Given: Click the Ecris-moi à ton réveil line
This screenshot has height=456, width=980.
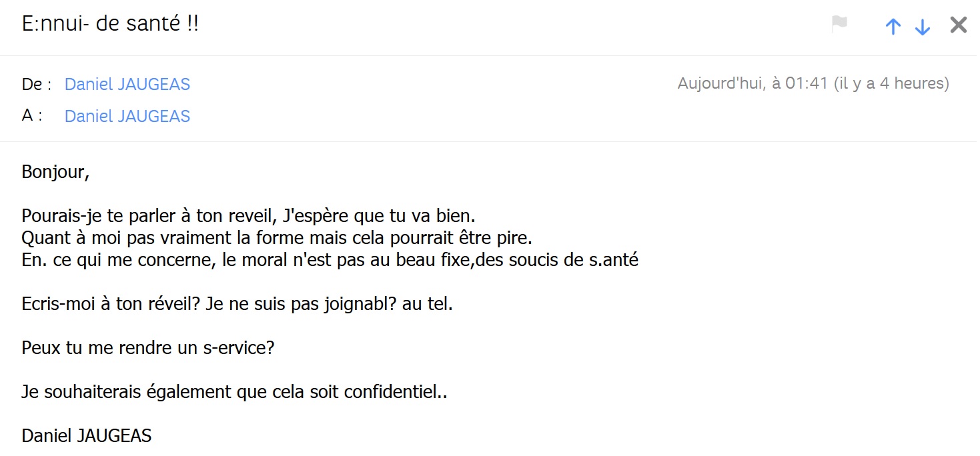Looking at the screenshot, I should click(x=237, y=304).
